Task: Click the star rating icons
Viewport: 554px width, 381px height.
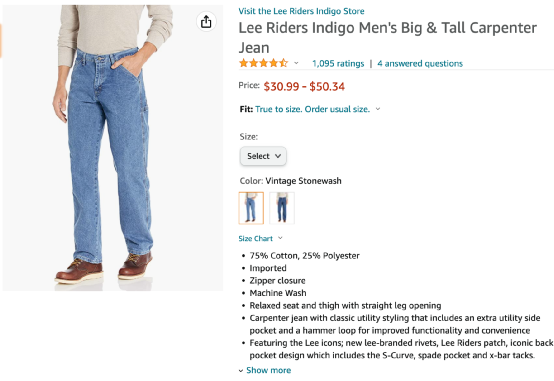Action: click(x=264, y=63)
